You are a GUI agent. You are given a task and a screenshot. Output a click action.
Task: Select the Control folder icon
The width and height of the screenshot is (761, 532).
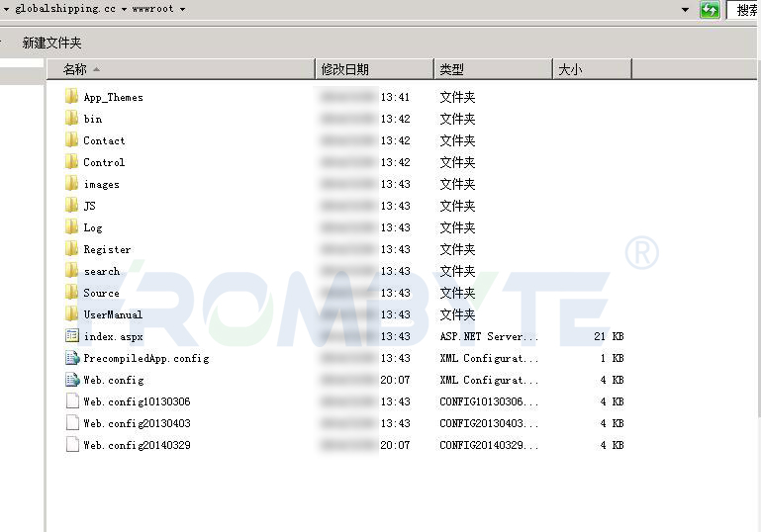pyautogui.click(x=72, y=162)
